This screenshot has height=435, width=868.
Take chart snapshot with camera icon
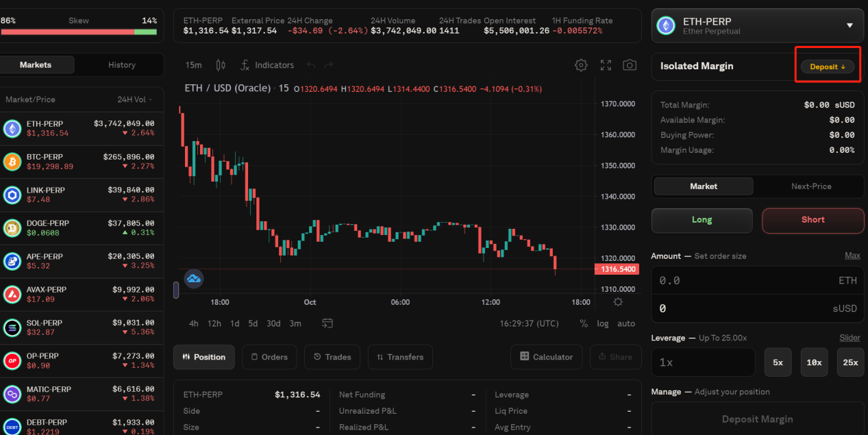coord(629,65)
